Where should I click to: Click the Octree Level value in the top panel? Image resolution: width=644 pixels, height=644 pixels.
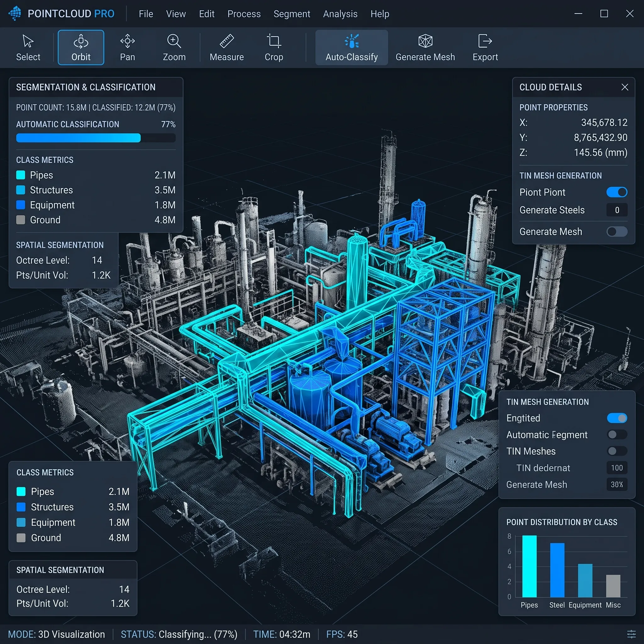point(97,260)
